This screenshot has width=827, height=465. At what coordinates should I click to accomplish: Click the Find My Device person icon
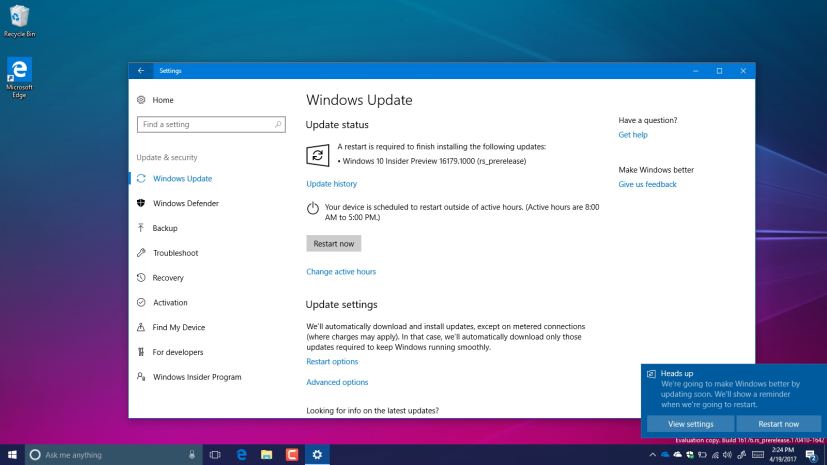(x=141, y=327)
